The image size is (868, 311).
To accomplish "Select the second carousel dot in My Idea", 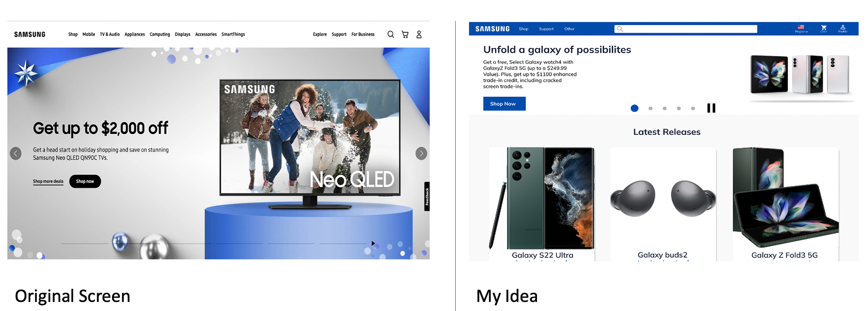I will (651, 108).
